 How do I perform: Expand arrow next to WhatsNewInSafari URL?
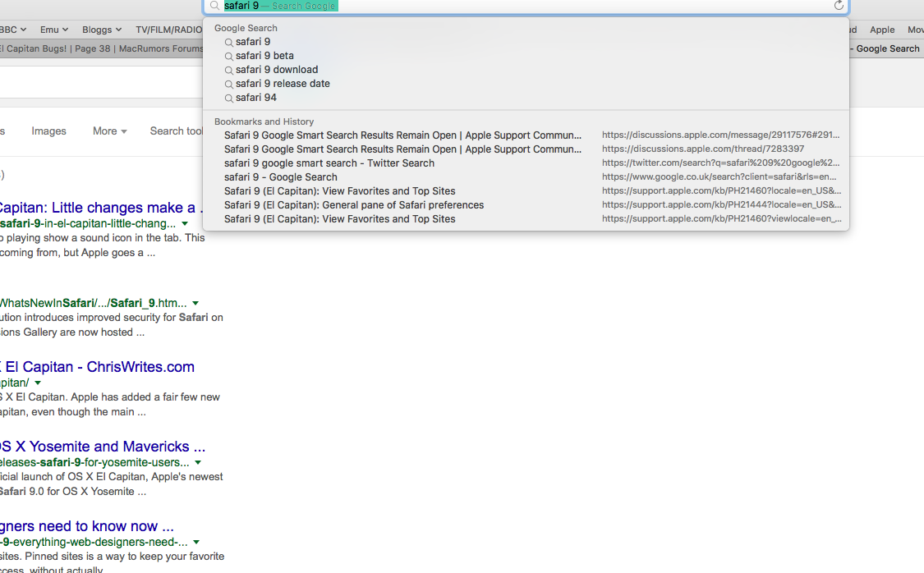coord(195,303)
